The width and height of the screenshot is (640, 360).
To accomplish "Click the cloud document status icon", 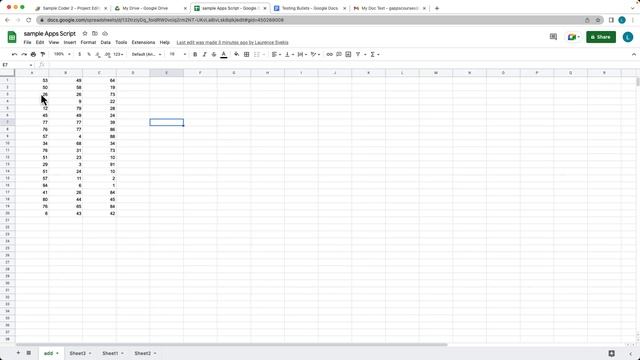I will click(x=105, y=33).
